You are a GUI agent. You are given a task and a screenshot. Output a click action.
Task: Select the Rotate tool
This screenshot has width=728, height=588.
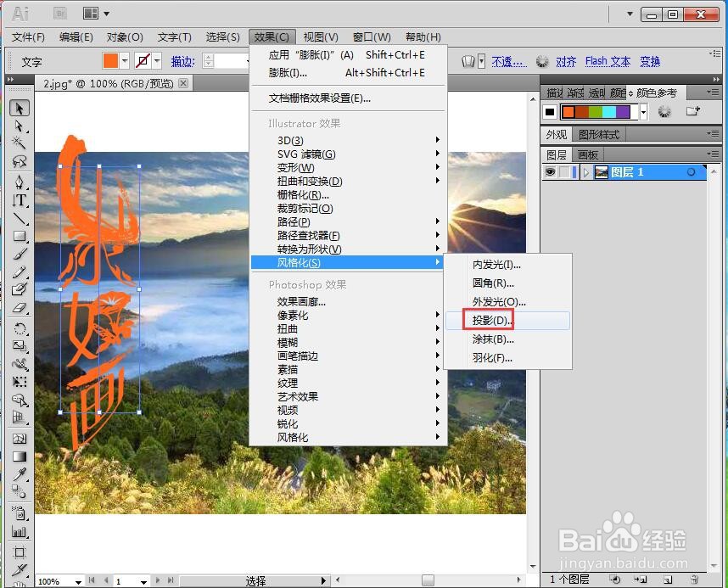(19, 328)
